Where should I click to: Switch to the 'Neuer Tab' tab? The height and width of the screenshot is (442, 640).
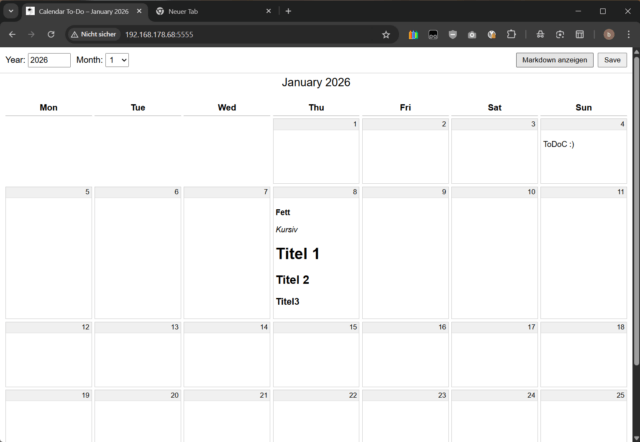pyautogui.click(x=200, y=11)
